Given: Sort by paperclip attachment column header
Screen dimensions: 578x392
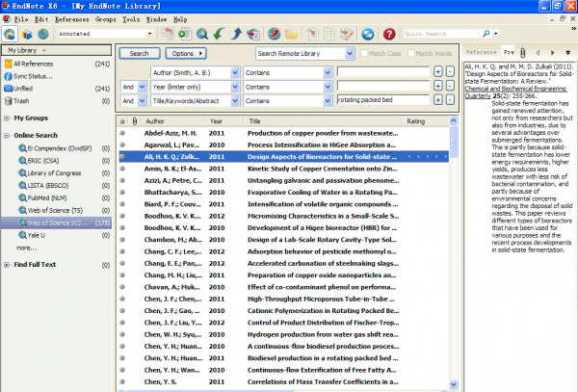Looking at the screenshot, I should click(x=135, y=120).
